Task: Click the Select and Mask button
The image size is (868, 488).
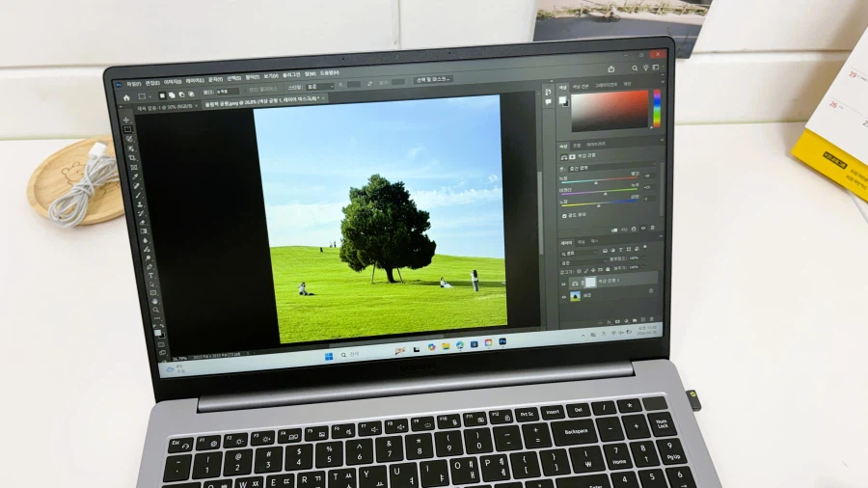Action: pos(434,80)
